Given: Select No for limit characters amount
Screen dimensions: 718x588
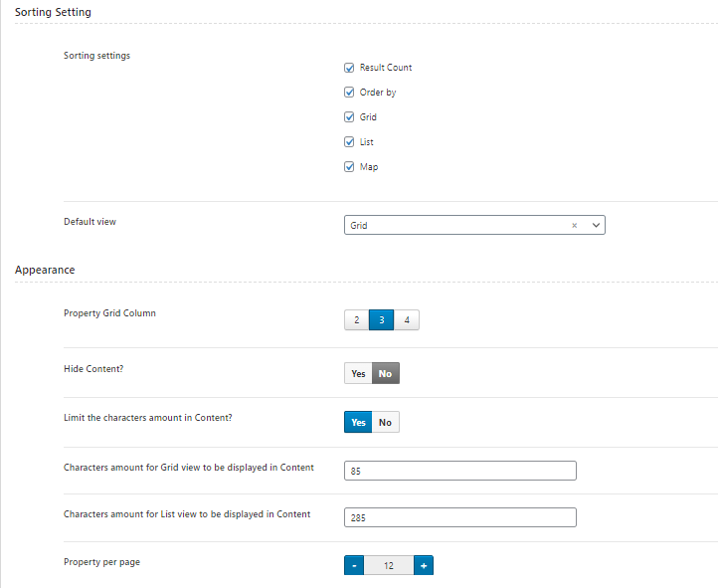Looking at the screenshot, I should pos(386,422).
